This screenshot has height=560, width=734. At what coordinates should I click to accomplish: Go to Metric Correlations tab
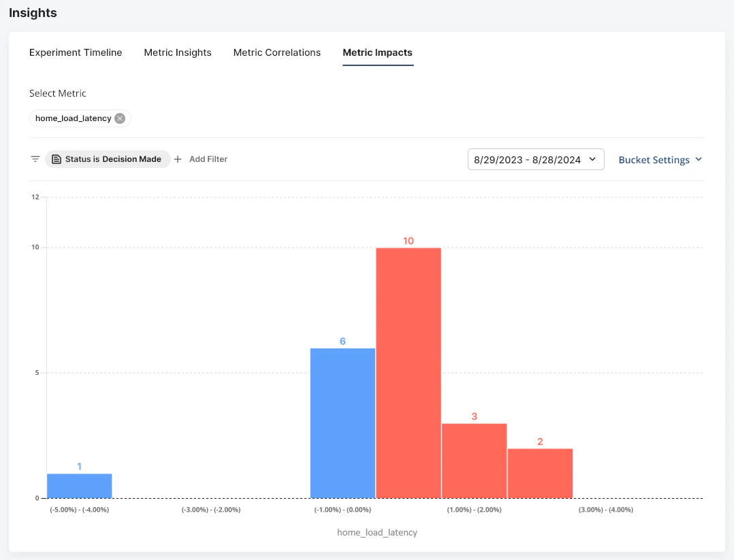pos(276,52)
